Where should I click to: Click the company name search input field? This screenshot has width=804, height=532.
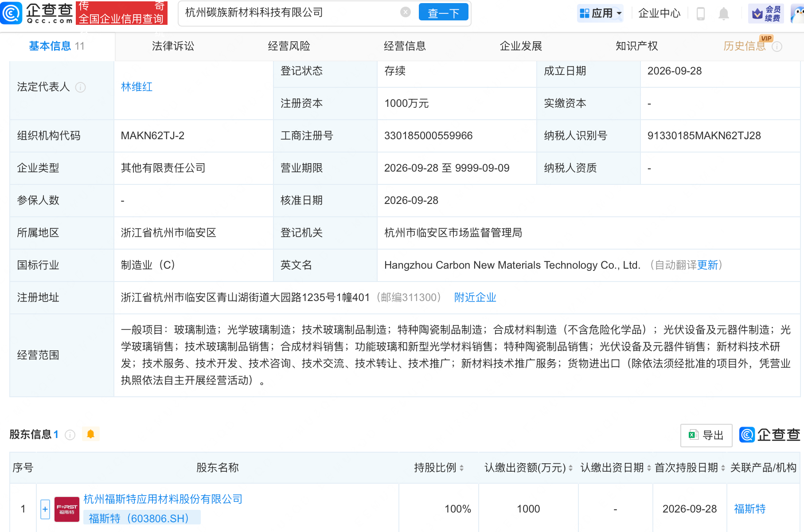(290, 13)
